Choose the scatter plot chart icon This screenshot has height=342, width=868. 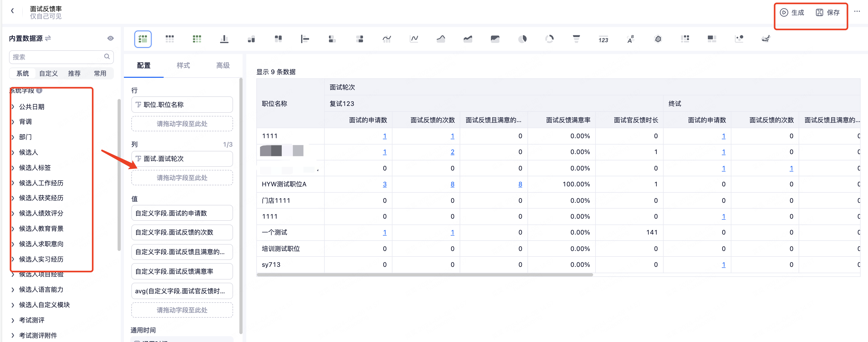pos(739,39)
